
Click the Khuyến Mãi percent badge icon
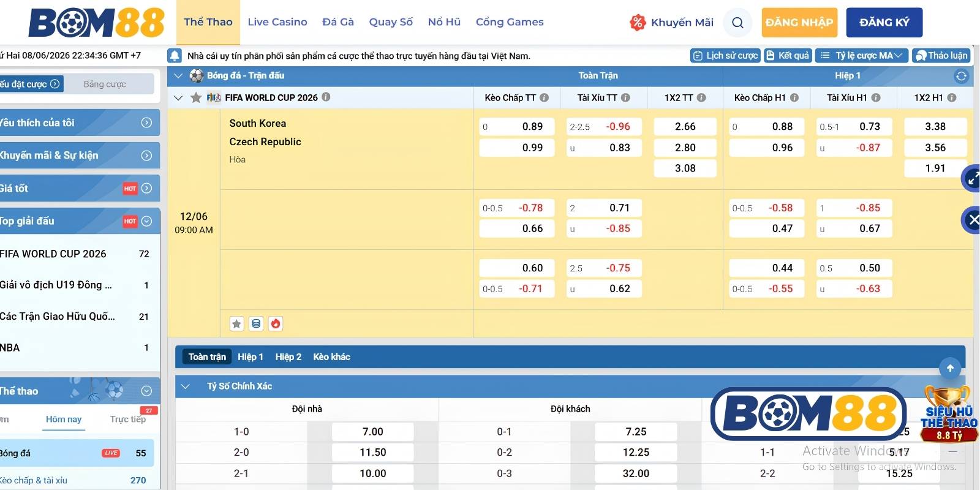638,23
